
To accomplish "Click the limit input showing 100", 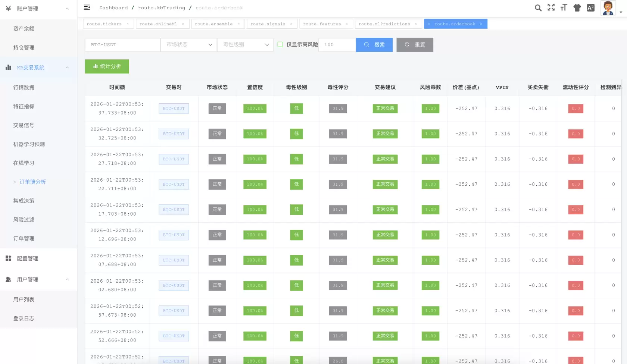I will point(337,45).
